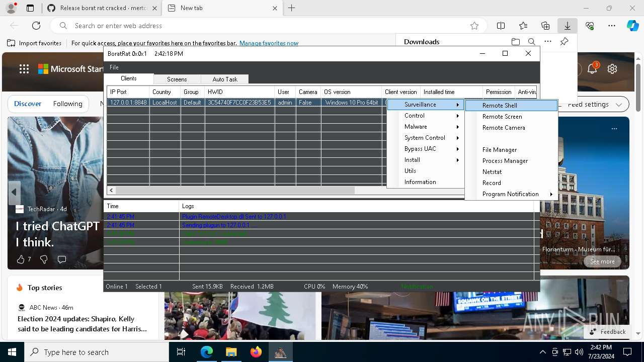Open a new browser tab

(x=291, y=8)
